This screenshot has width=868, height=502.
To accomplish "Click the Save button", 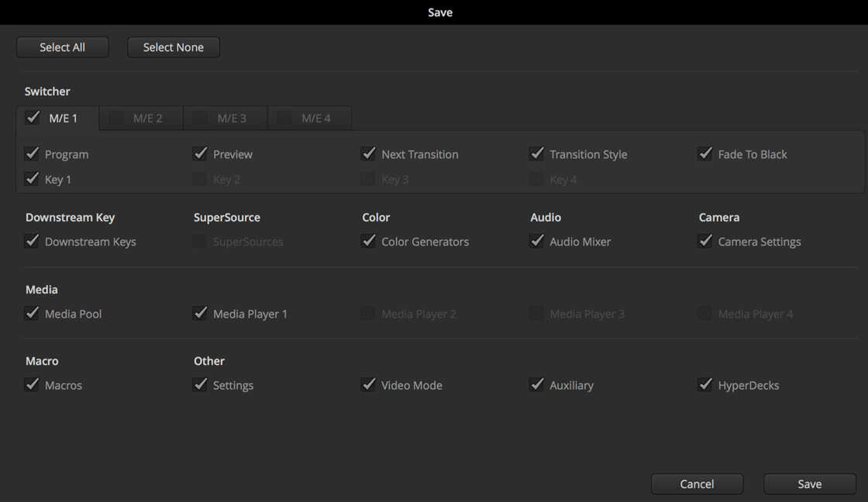I will 809,483.
